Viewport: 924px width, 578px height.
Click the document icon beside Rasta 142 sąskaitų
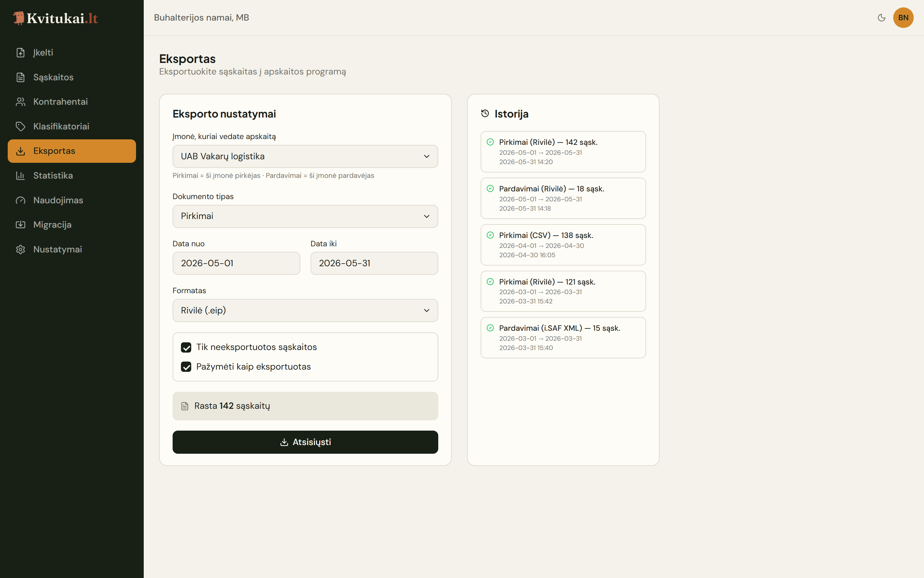pos(185,406)
